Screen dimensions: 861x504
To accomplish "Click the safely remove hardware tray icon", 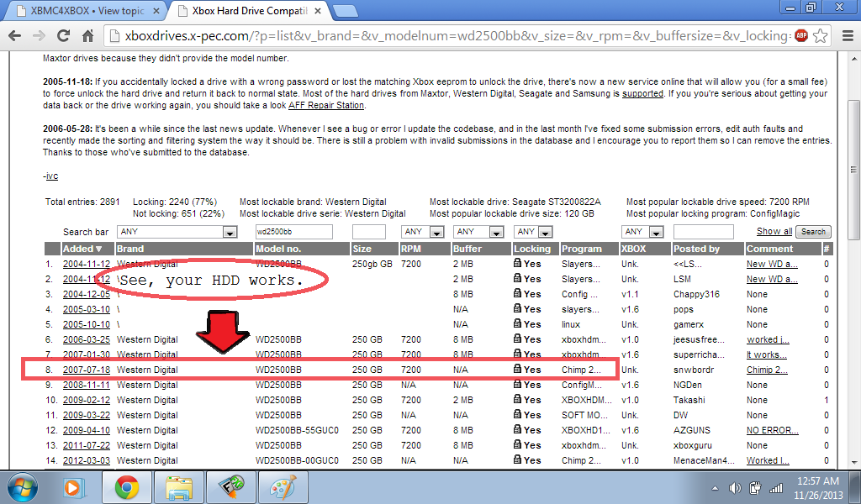I will (x=755, y=487).
